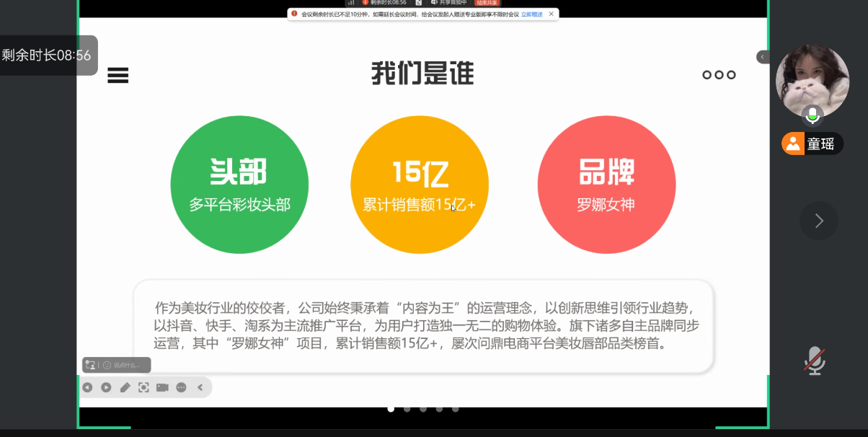Open the hamburger menu on the slide

point(118,75)
